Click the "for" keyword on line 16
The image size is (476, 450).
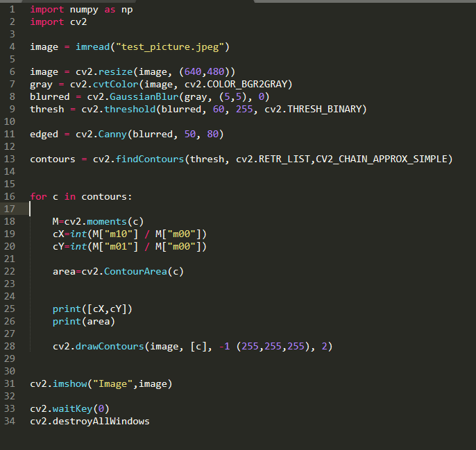39,197
